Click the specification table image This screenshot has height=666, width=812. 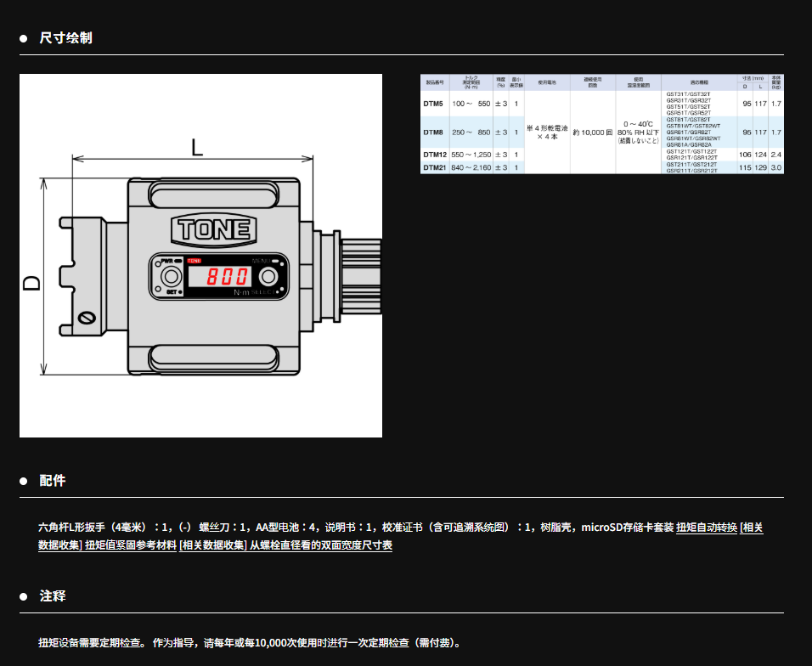pyautogui.click(x=601, y=124)
